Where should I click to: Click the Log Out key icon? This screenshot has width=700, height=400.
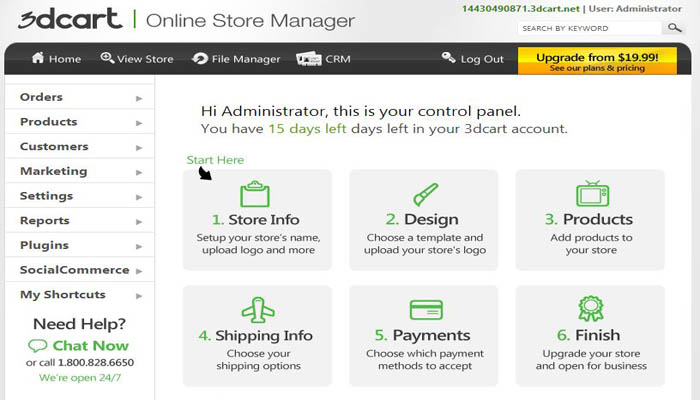tap(448, 57)
